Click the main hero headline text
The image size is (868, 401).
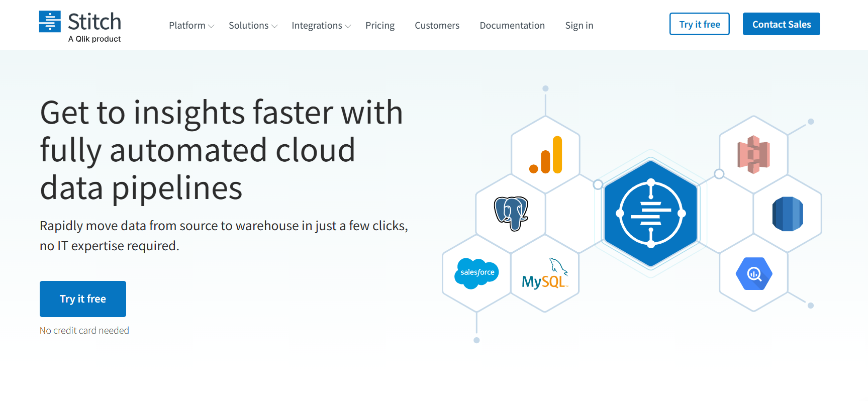click(221, 150)
